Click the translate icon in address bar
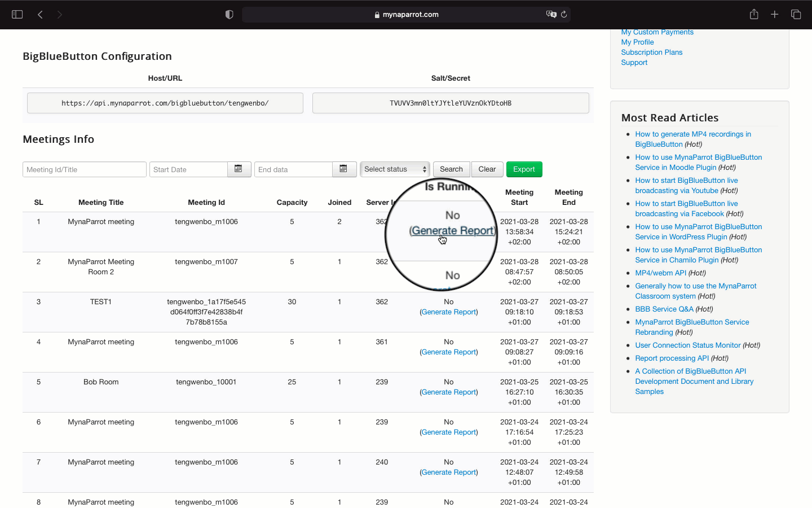This screenshot has height=508, width=812. coord(551,14)
